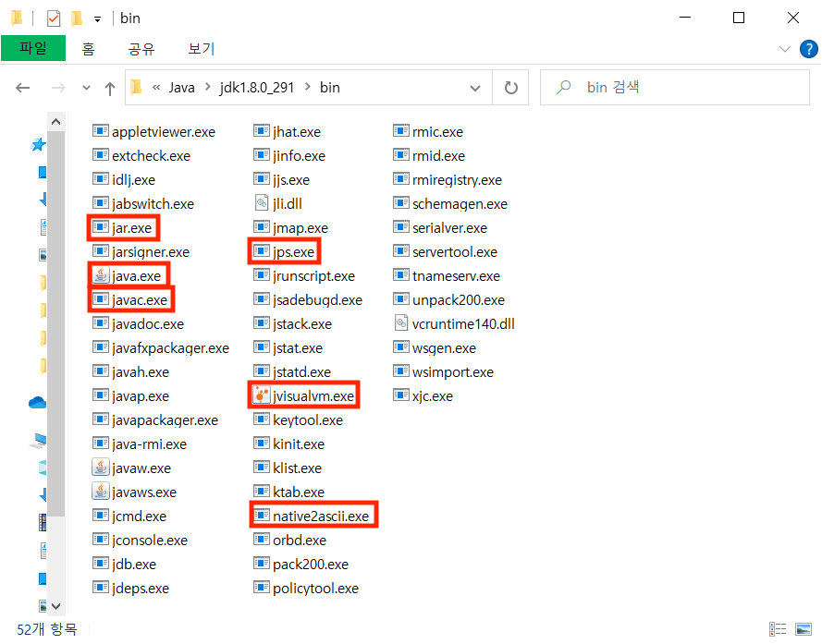Image resolution: width=822 pixels, height=644 pixels.
Task: Click in the bin 검색 search box
Action: (x=675, y=88)
